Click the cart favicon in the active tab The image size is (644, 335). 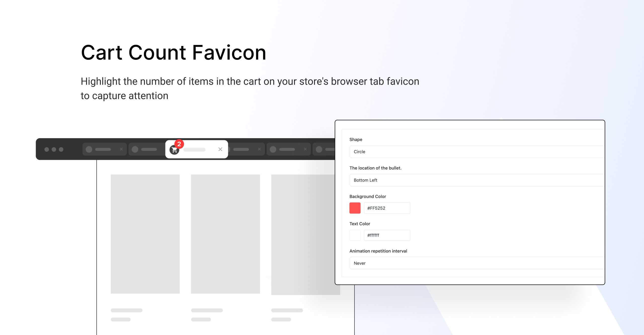tap(174, 150)
